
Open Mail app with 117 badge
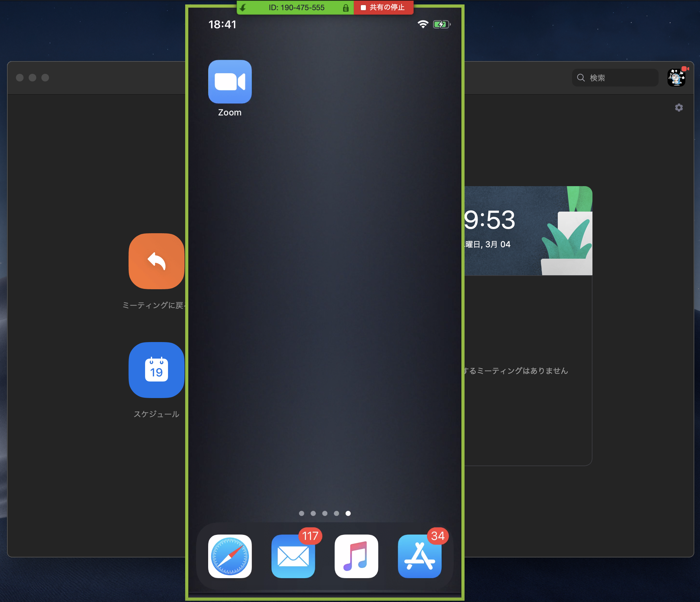click(293, 556)
